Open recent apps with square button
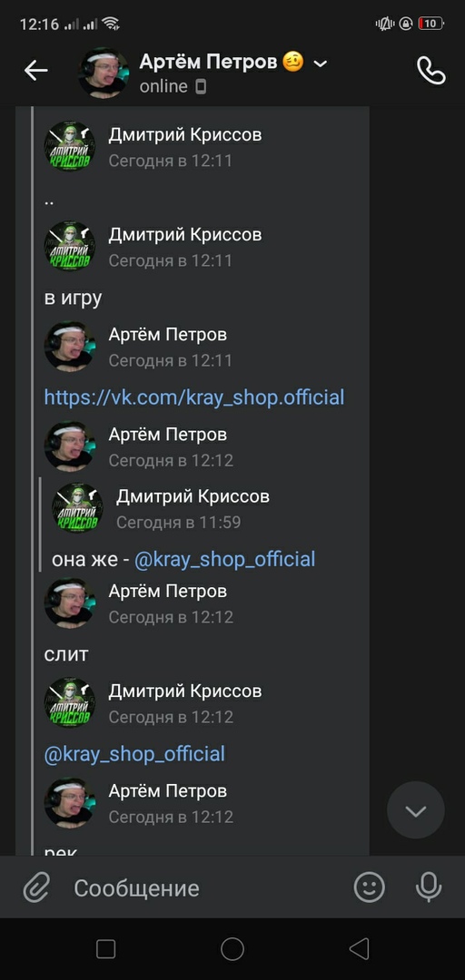The height and width of the screenshot is (980, 465). [105, 950]
